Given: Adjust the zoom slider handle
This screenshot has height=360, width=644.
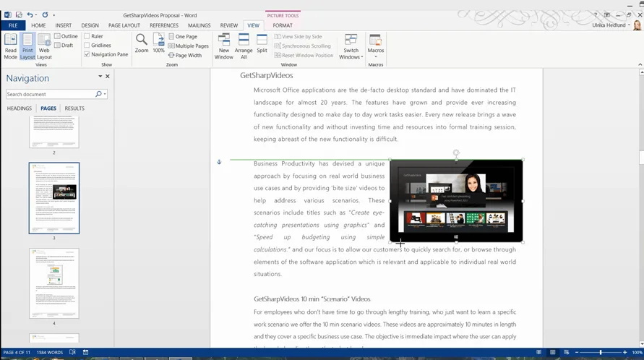Looking at the screenshot, I should click(601, 353).
